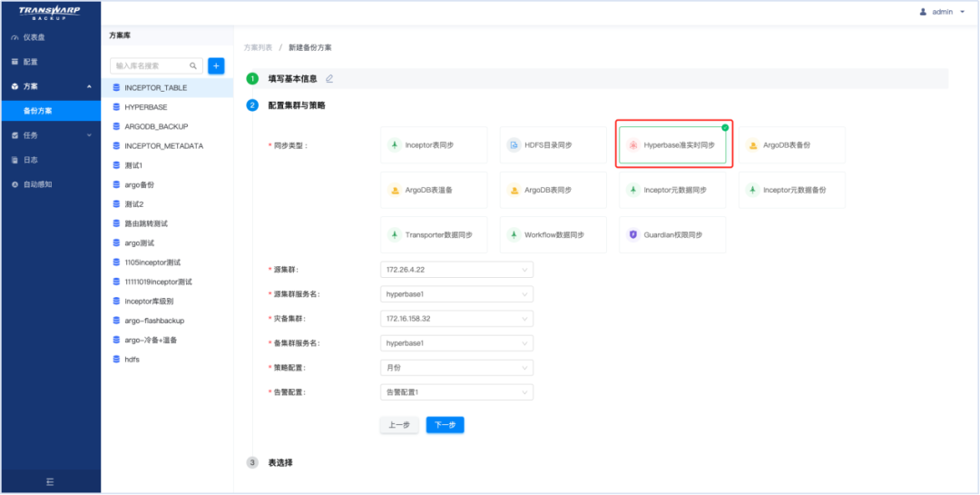Image resolution: width=980 pixels, height=495 pixels.
Task: Choose the Transporter数据同步 sync type
Action: pyautogui.click(x=434, y=234)
